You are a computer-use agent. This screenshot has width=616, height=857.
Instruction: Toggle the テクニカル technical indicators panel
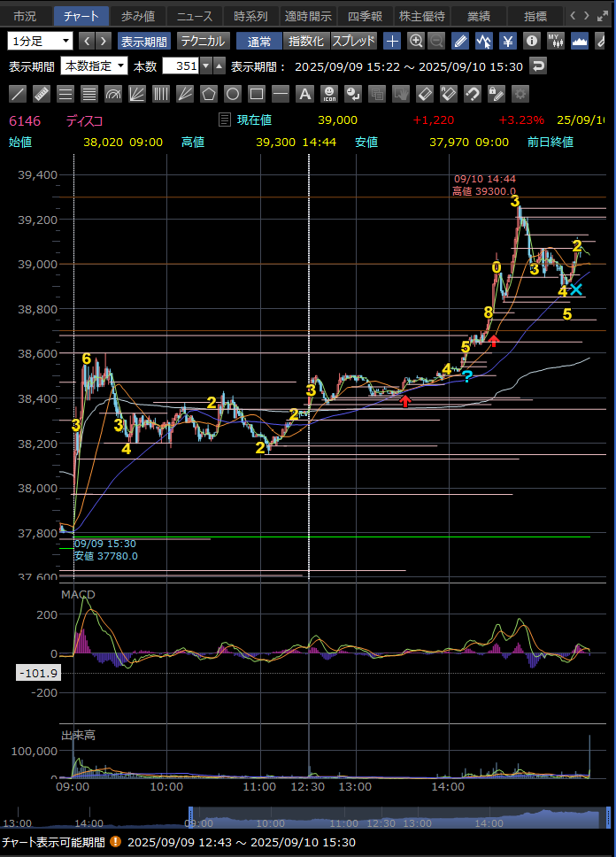pos(203,41)
